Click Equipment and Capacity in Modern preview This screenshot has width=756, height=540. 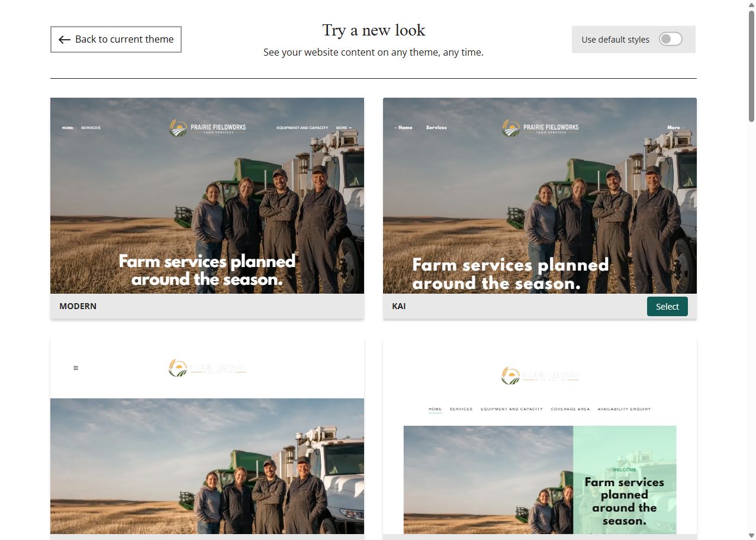[303, 128]
